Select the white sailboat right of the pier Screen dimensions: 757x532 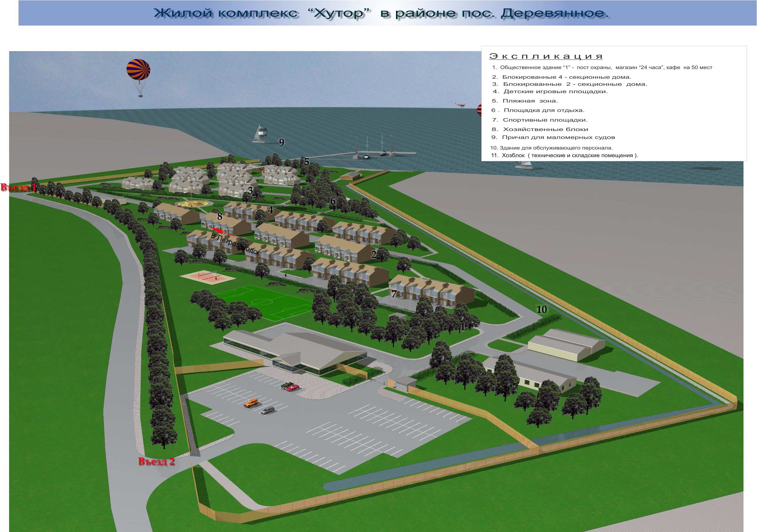(x=524, y=166)
